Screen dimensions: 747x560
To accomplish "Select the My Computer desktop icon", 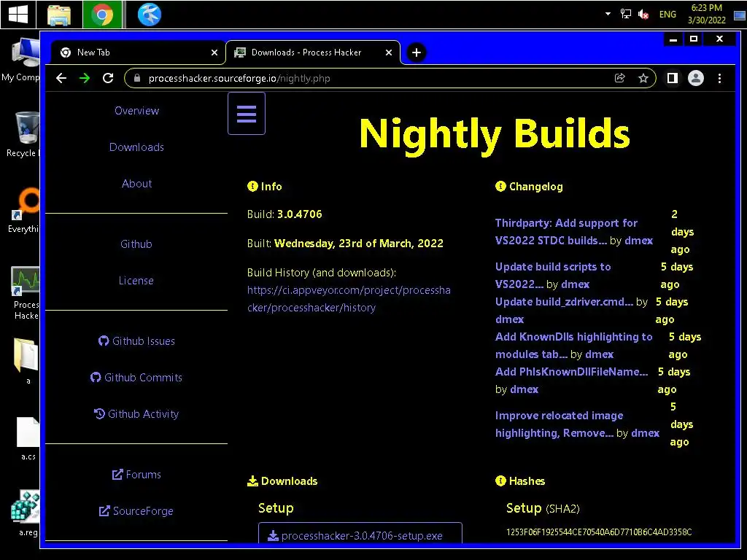I will pyautogui.click(x=21, y=60).
